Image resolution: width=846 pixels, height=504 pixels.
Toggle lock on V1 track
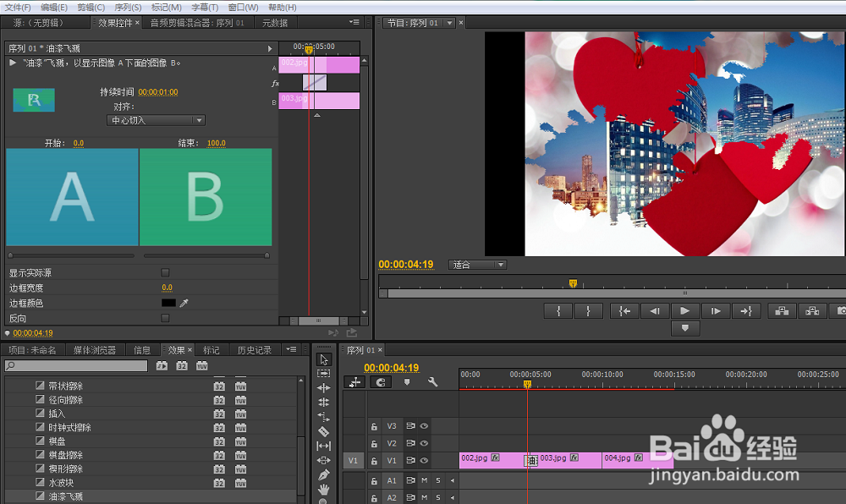coord(374,461)
